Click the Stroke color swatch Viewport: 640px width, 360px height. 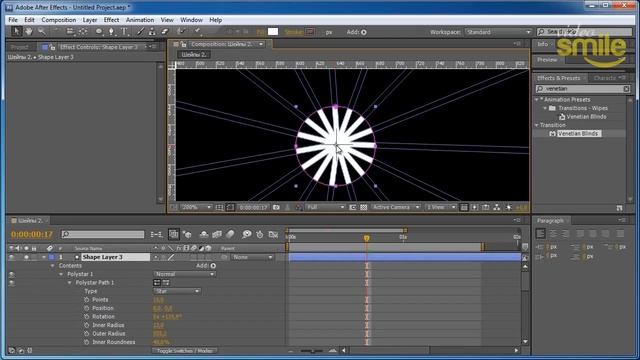click(x=310, y=32)
